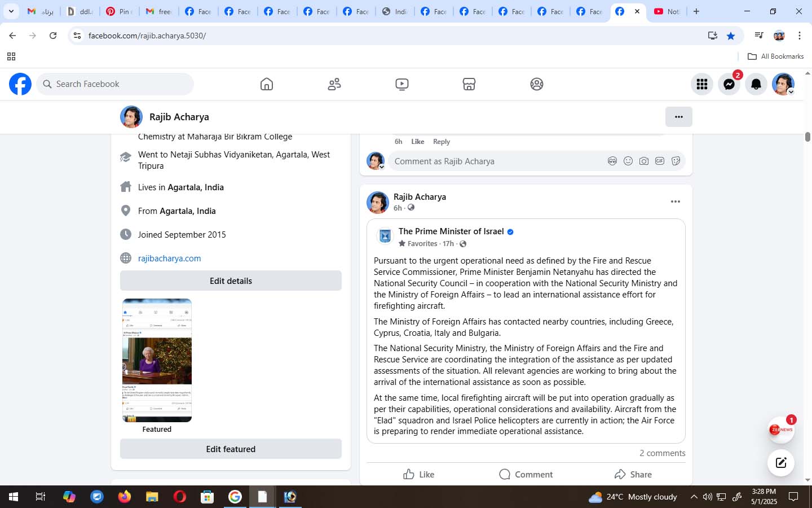Click the Edit details button
812x508 pixels.
231,281
